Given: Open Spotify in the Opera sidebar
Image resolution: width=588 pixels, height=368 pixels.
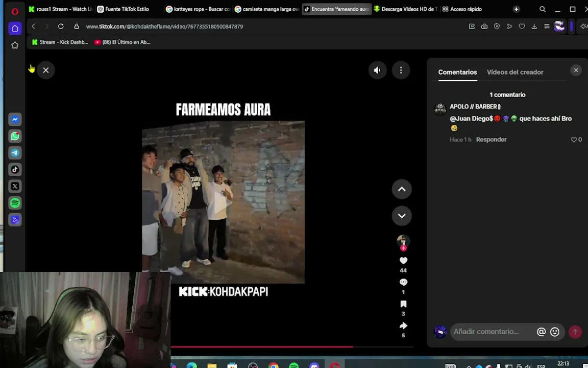Looking at the screenshot, I should [15, 203].
